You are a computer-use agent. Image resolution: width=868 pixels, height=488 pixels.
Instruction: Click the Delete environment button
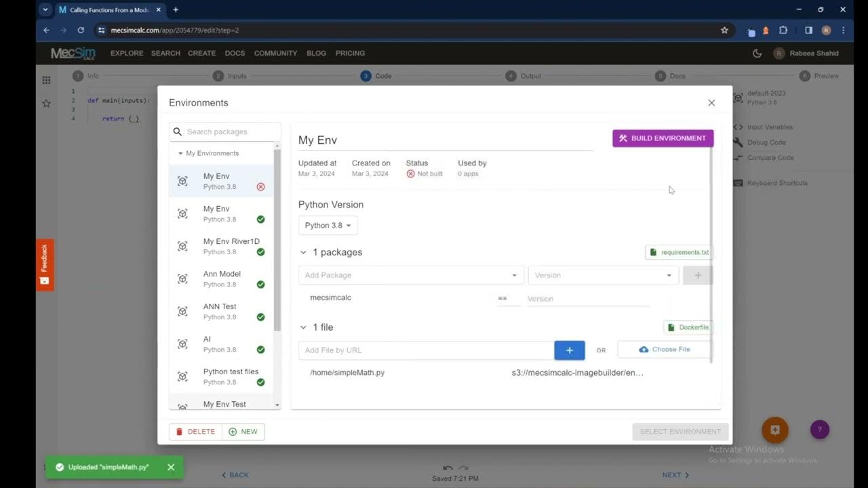point(195,432)
